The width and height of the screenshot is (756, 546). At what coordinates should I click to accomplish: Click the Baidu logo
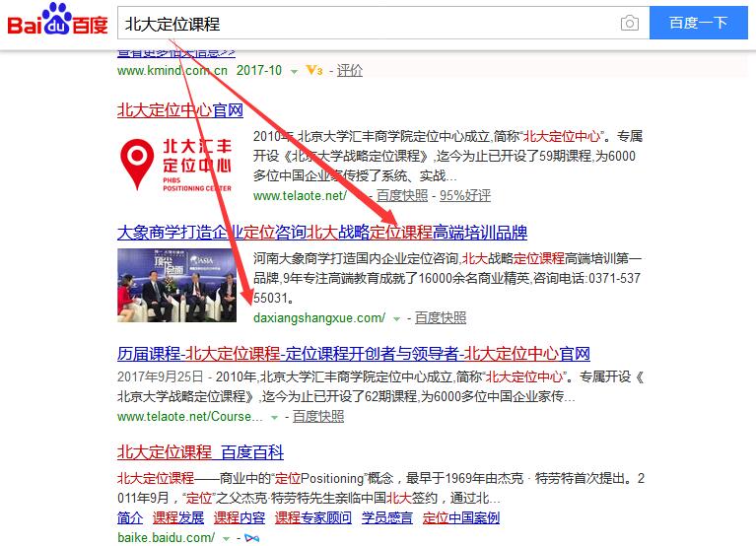point(57,21)
